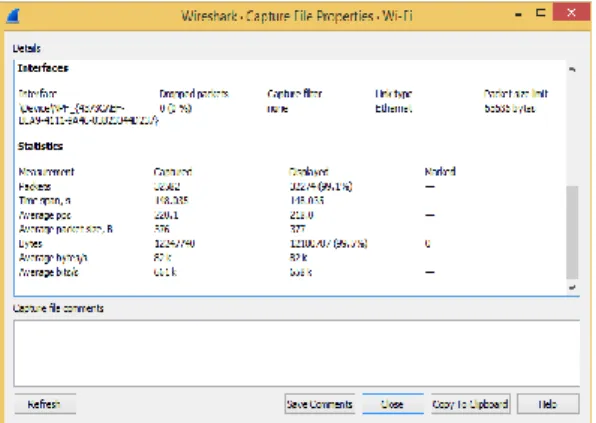The width and height of the screenshot is (596, 423).
Task: Minimize the Capture File Properties window
Action: pos(518,14)
